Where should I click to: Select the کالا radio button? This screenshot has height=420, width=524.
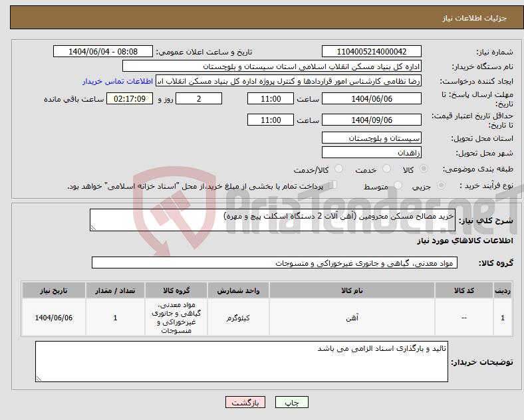point(424,169)
